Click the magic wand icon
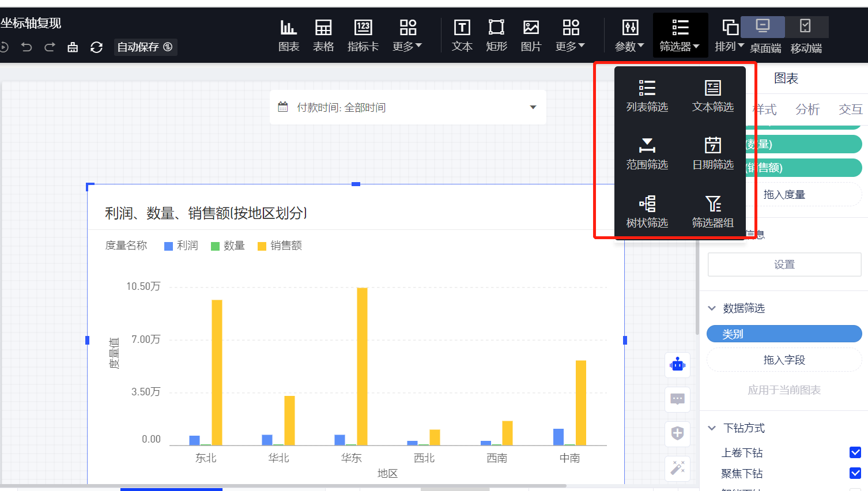The height and width of the screenshot is (491, 868). (678, 468)
